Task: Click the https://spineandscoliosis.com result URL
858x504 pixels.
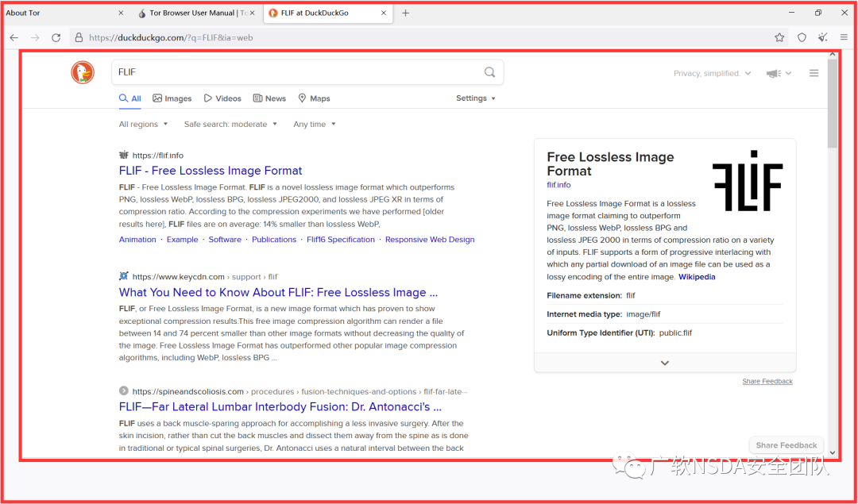Action: click(x=187, y=391)
